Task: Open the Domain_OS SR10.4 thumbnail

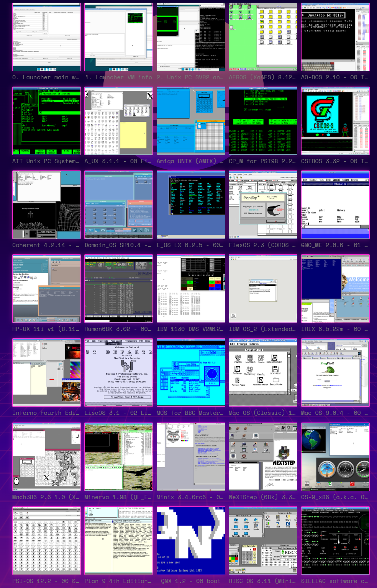Action: tap(118, 205)
